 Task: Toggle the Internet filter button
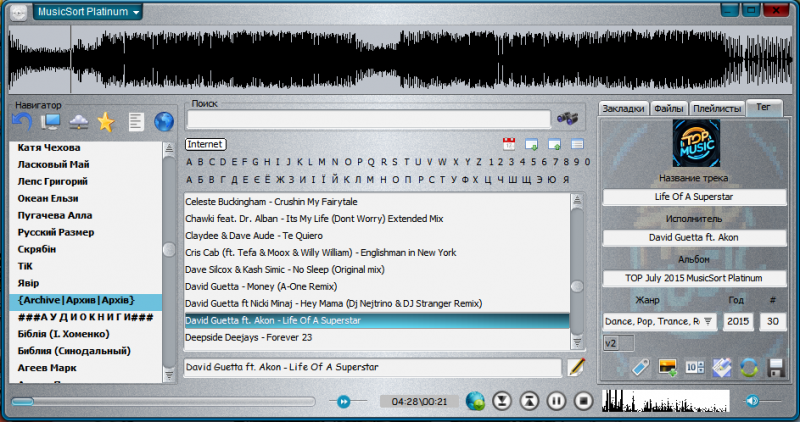(x=205, y=144)
